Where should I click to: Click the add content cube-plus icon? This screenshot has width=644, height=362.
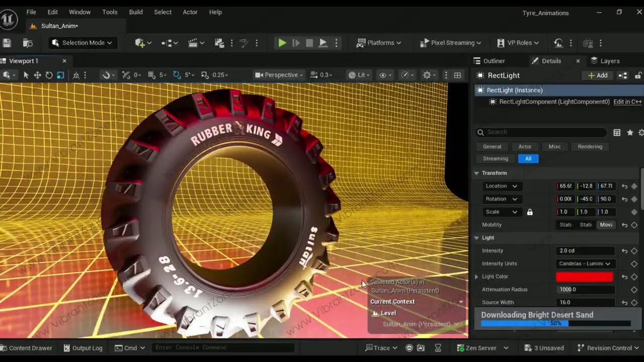140,43
